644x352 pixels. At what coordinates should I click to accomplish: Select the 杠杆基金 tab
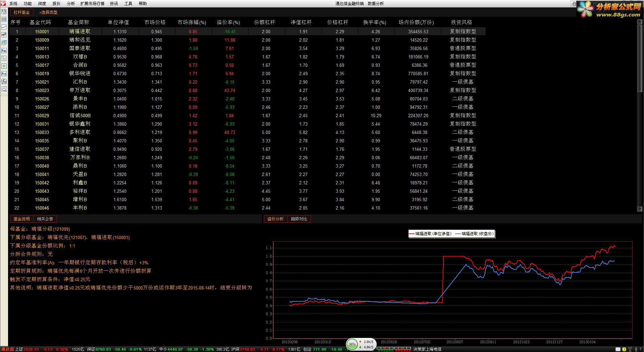(x=22, y=12)
